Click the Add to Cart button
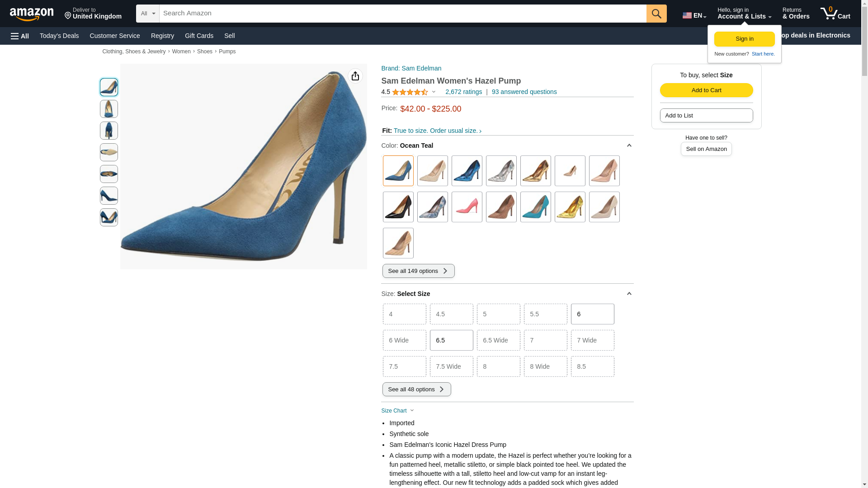868x488 pixels. point(706,90)
